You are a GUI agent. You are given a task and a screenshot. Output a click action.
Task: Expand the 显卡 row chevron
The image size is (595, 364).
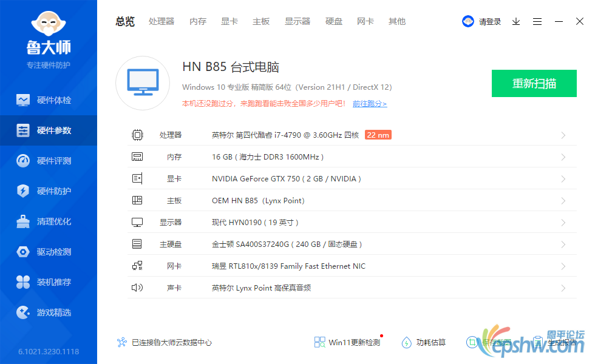tap(563, 179)
